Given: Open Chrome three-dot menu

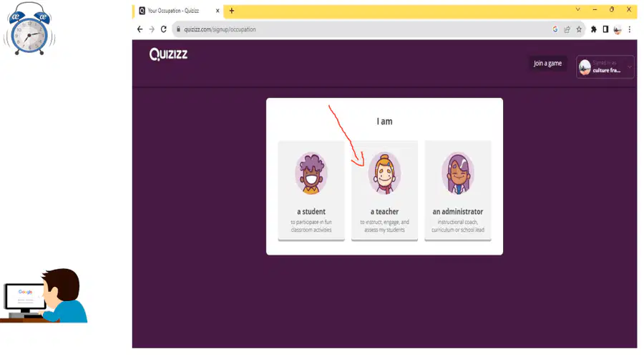Looking at the screenshot, I should pos(629,29).
